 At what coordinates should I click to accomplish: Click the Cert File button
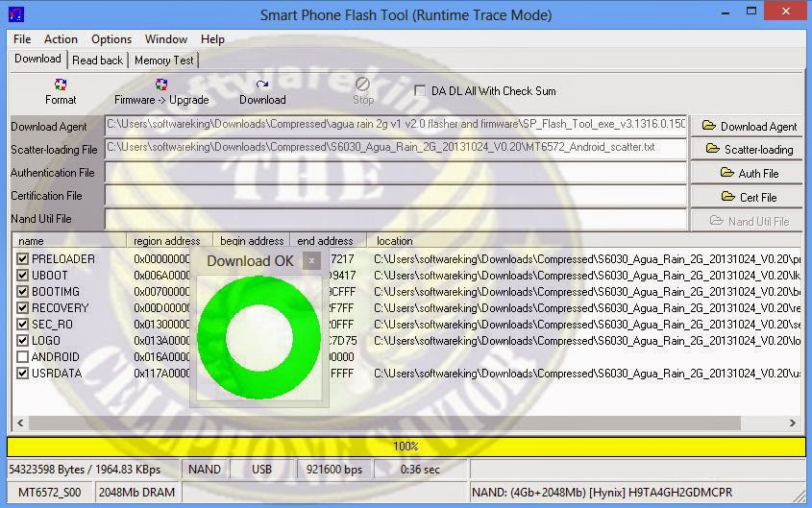pyautogui.click(x=747, y=197)
